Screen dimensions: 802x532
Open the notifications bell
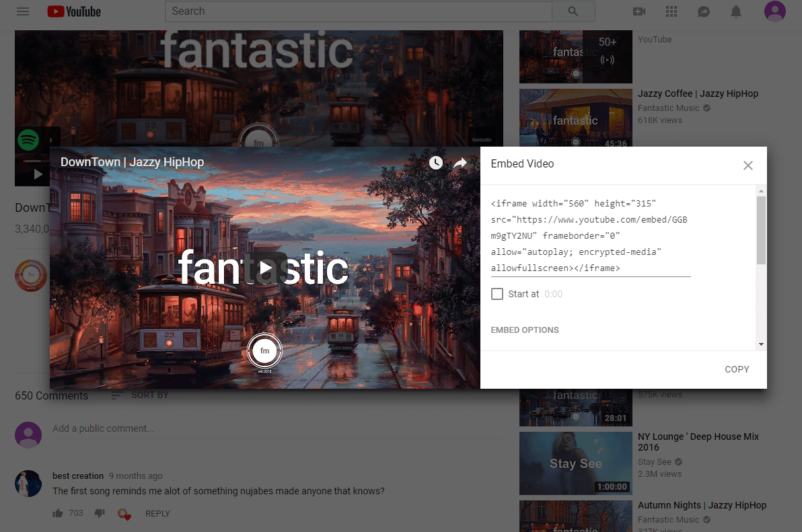[735, 11]
